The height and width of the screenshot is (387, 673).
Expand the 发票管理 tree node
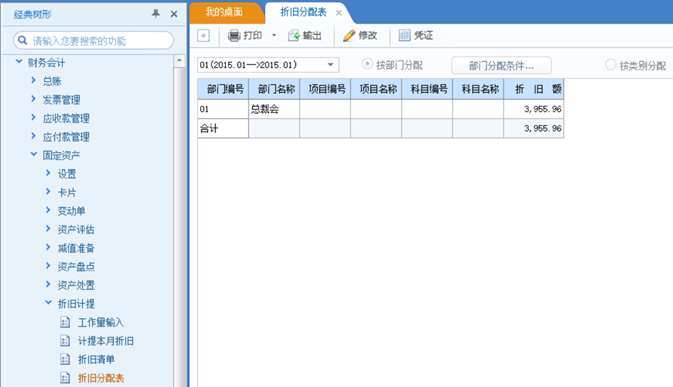33,99
